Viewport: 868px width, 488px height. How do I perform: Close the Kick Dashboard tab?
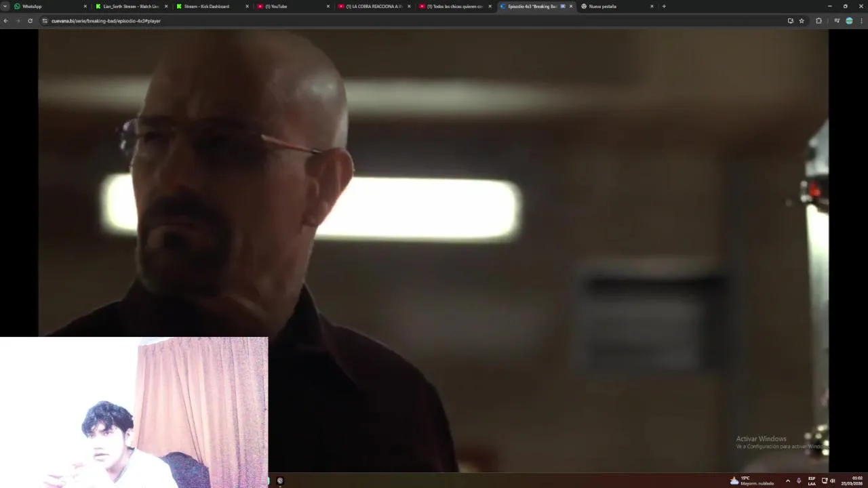pos(247,6)
